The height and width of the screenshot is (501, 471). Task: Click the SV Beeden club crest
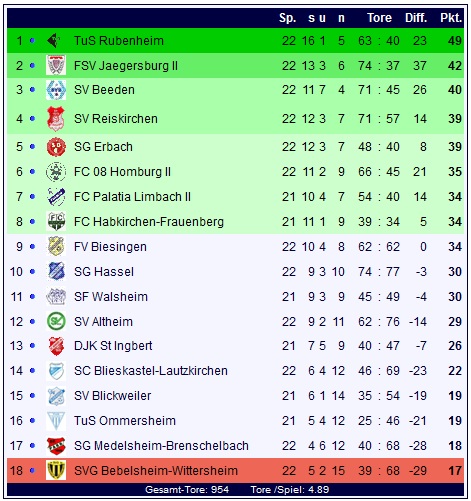click(x=56, y=90)
